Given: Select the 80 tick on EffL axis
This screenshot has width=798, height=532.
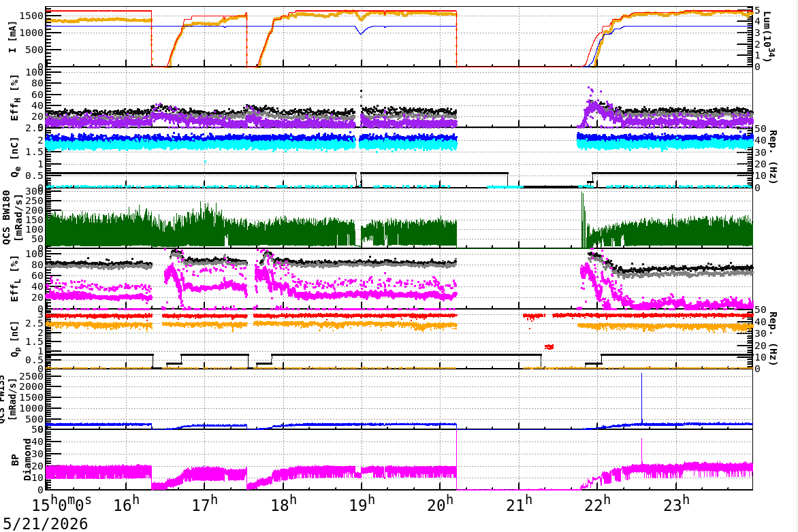Looking at the screenshot, I should tap(37, 265).
